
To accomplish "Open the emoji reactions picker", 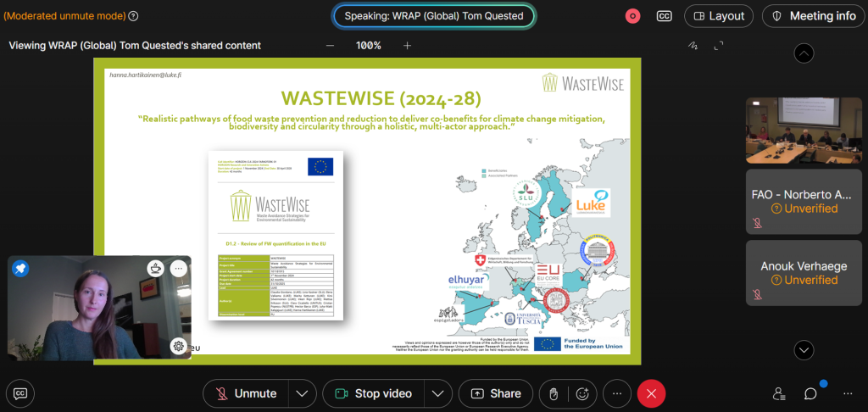I will click(582, 393).
